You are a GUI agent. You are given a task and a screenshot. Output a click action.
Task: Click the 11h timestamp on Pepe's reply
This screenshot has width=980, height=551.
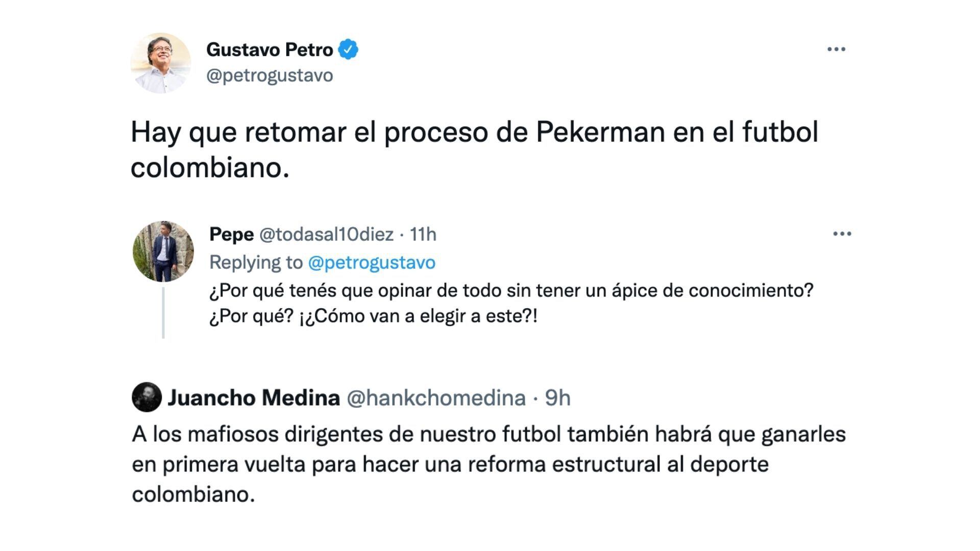click(x=423, y=234)
